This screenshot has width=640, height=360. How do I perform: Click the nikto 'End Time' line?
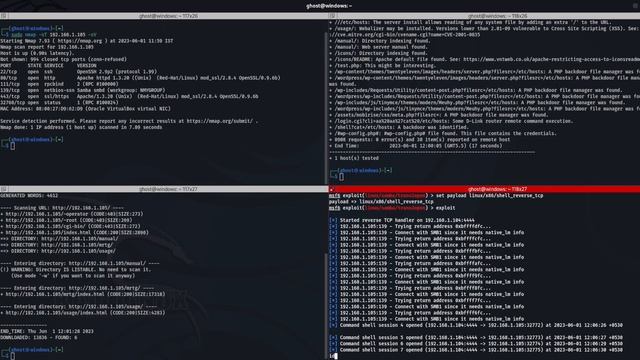tap(416, 146)
